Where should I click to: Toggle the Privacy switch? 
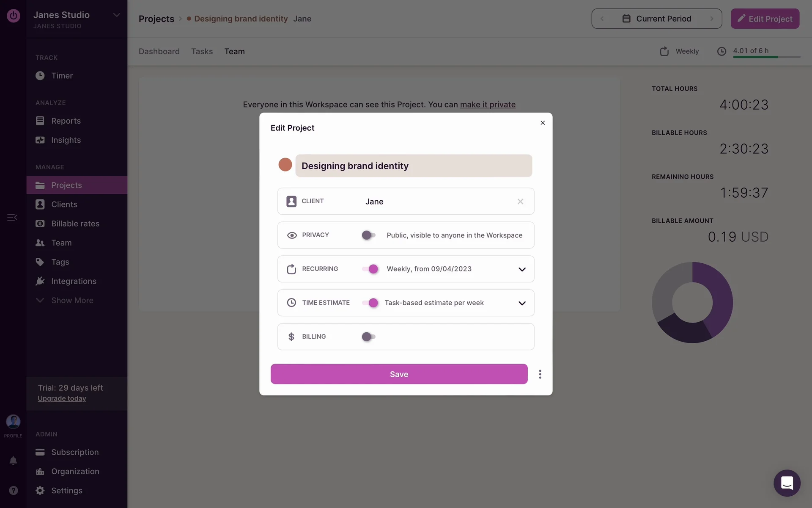coord(368,235)
